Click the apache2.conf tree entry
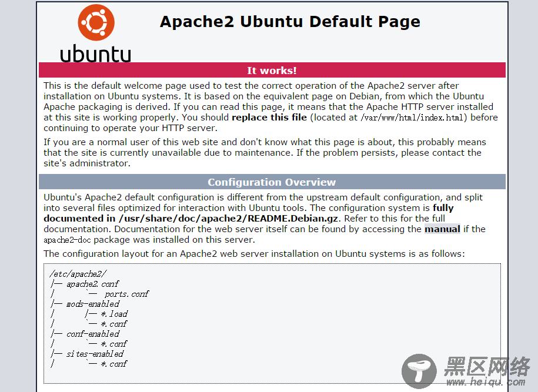Image resolution: width=538 pixels, height=392 pixels. coord(93,284)
